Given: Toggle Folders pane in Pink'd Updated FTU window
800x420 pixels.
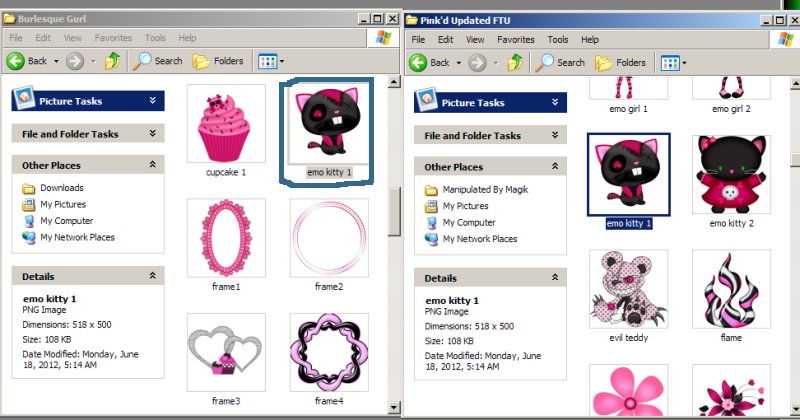Looking at the screenshot, I should click(x=620, y=63).
